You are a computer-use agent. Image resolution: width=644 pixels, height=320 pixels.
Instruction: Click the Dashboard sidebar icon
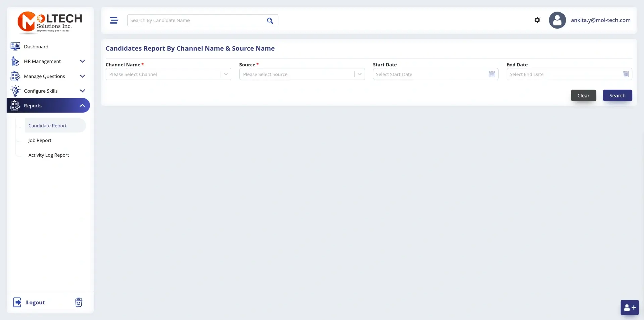[x=15, y=46]
